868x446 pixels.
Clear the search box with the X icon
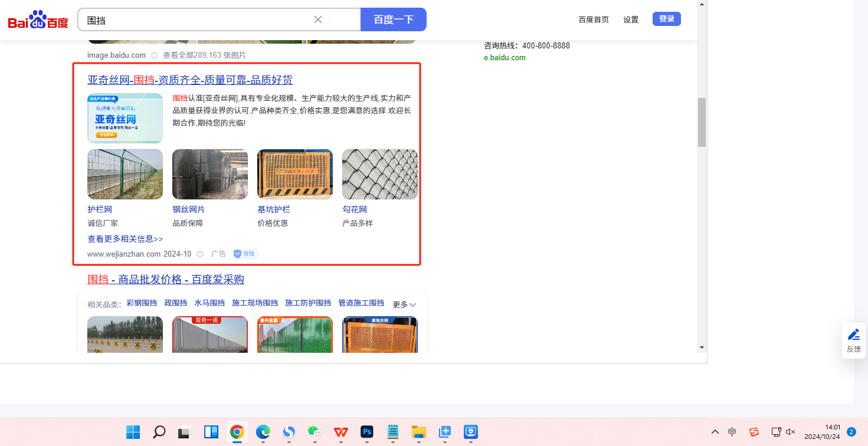point(317,19)
